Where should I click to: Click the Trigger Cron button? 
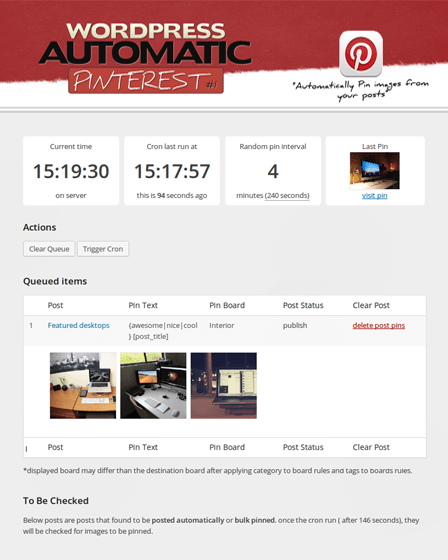pos(103,249)
